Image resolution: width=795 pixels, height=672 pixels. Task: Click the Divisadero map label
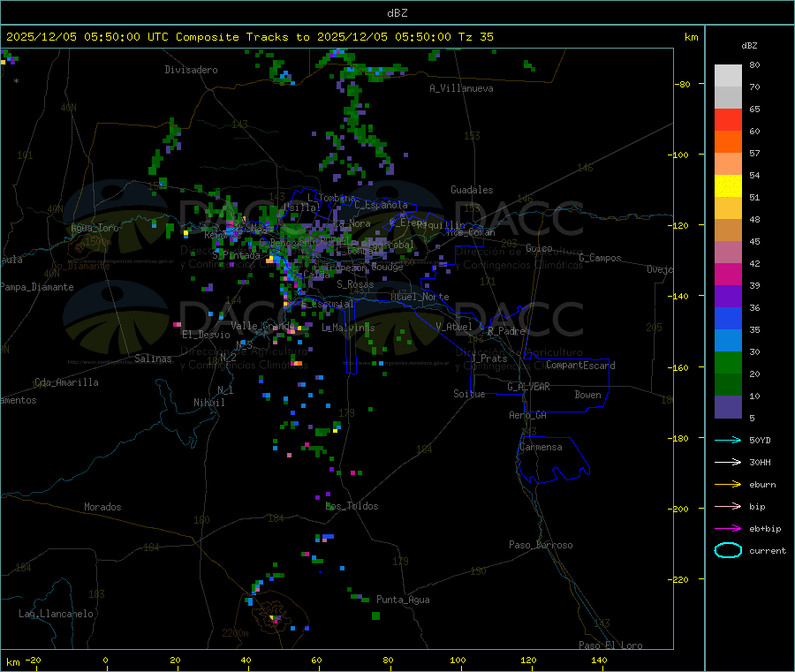(x=191, y=70)
